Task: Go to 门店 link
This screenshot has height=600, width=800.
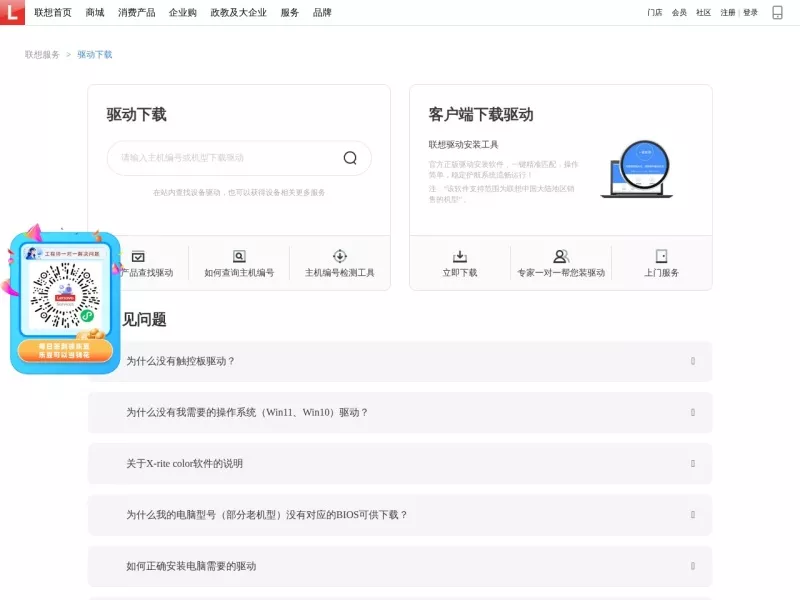Action: pos(655,12)
